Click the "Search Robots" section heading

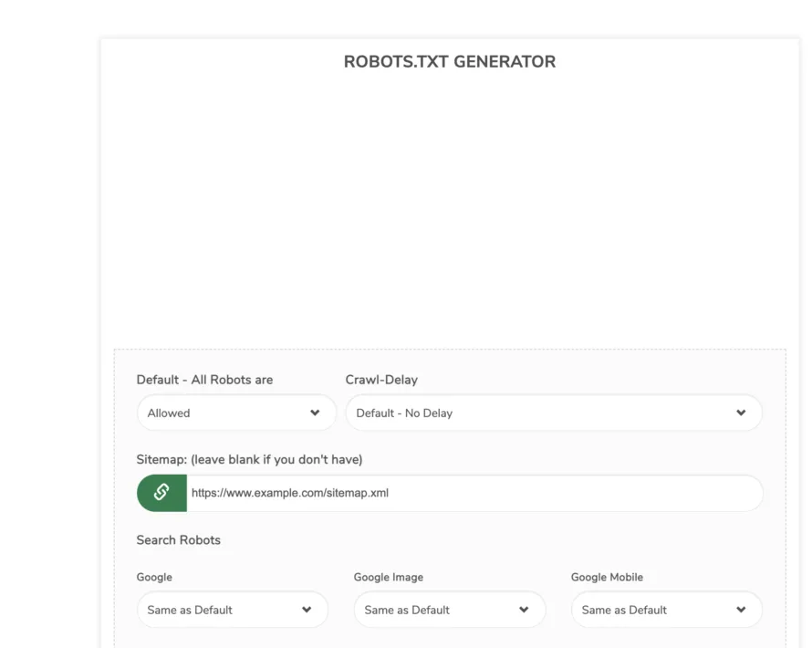[179, 539]
